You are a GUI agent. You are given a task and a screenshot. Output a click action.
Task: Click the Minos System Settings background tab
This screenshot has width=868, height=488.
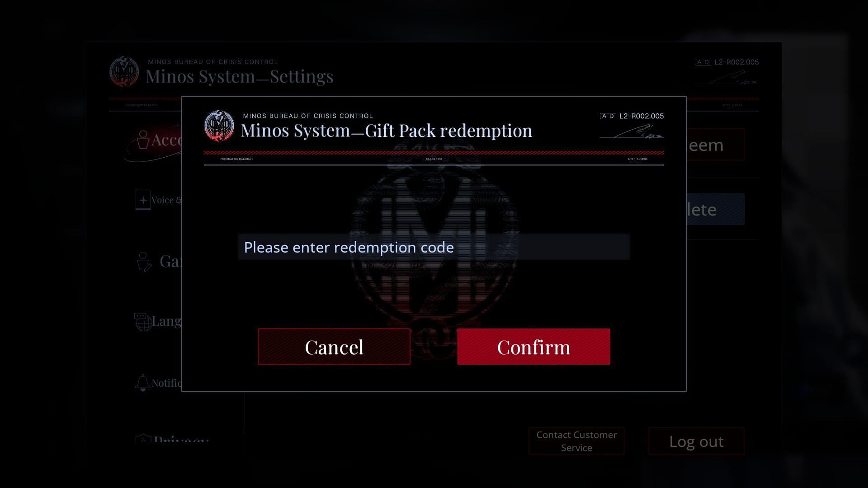[239, 75]
